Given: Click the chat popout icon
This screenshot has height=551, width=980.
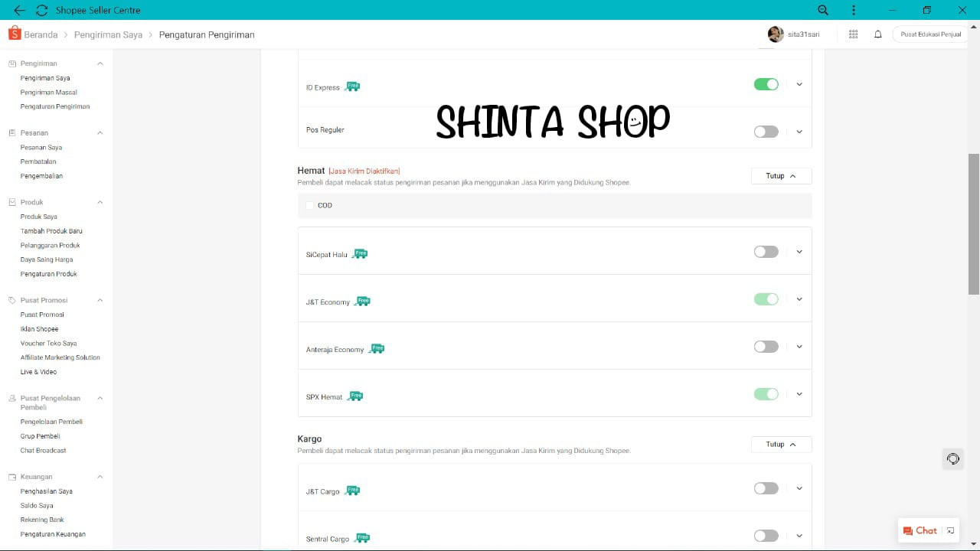Looking at the screenshot, I should coord(950,530).
